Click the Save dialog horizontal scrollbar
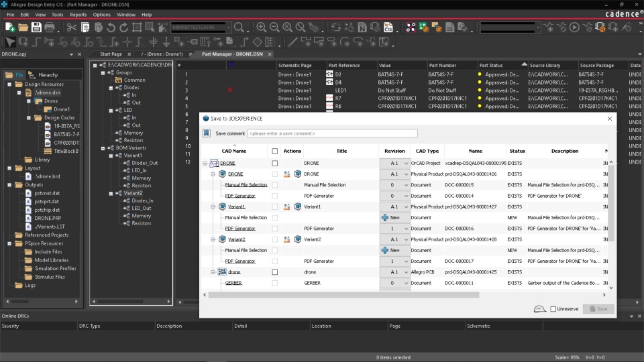Screen dimensions: 644x362 343,295
